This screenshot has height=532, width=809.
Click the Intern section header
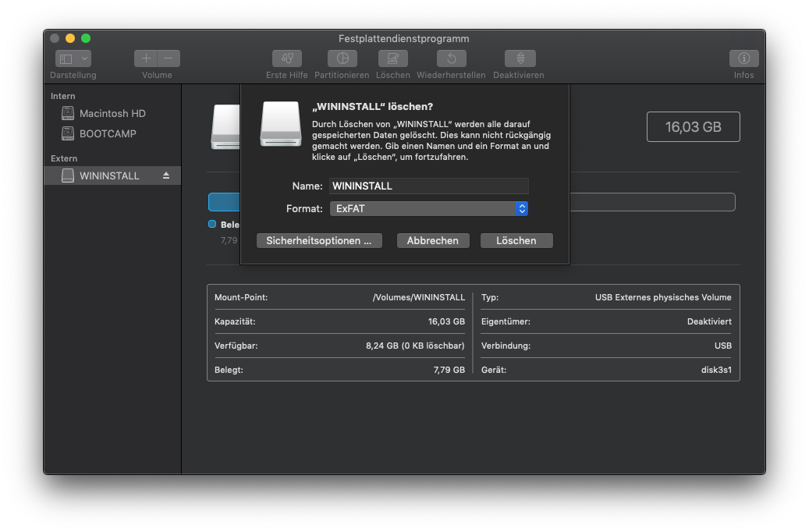63,96
